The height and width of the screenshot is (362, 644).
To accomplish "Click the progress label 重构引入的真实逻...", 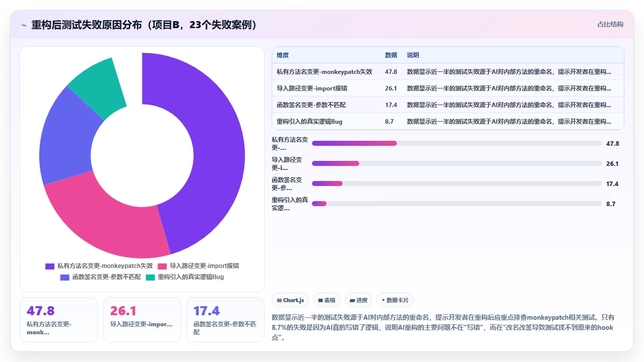I will tap(290, 204).
